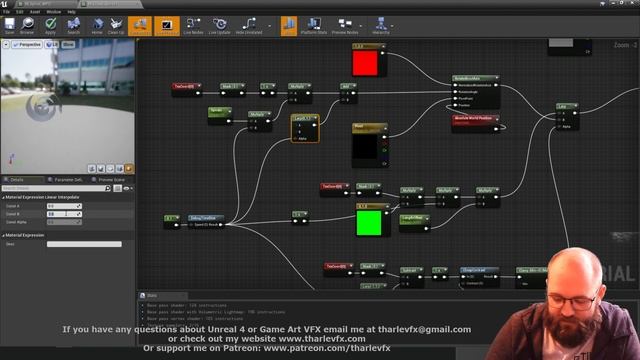Toggle the highlighted Stats toolbar button
This screenshot has height=360, width=640.
[289, 26]
